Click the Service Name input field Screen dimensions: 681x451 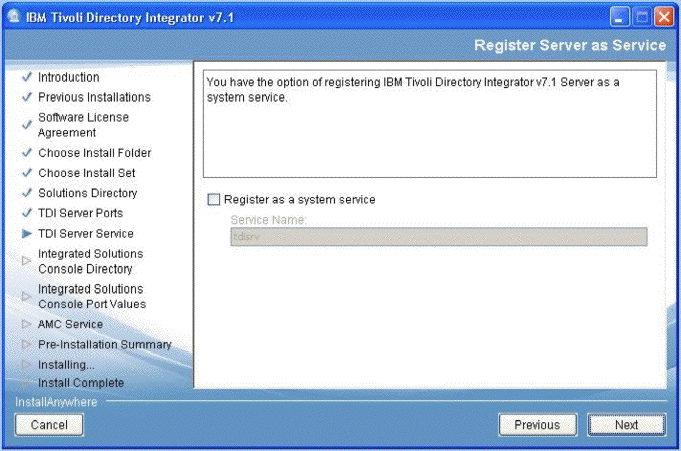[439, 237]
